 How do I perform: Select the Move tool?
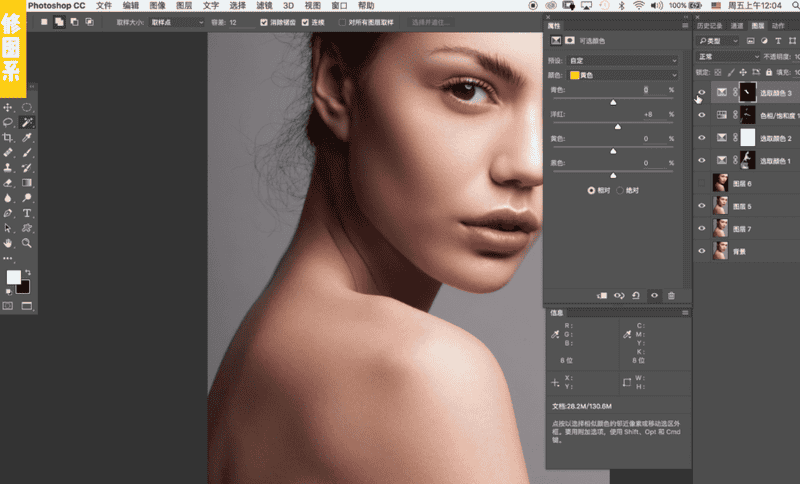point(8,107)
